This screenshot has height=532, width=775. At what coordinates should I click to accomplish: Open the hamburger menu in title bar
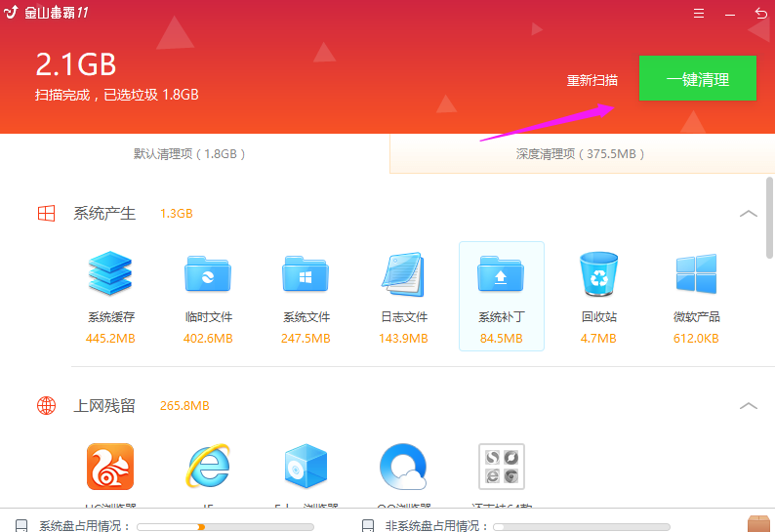(x=699, y=14)
